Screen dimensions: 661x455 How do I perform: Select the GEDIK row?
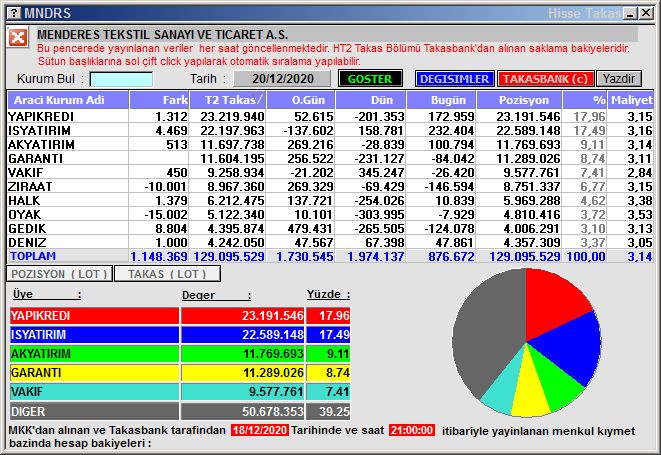click(x=330, y=228)
